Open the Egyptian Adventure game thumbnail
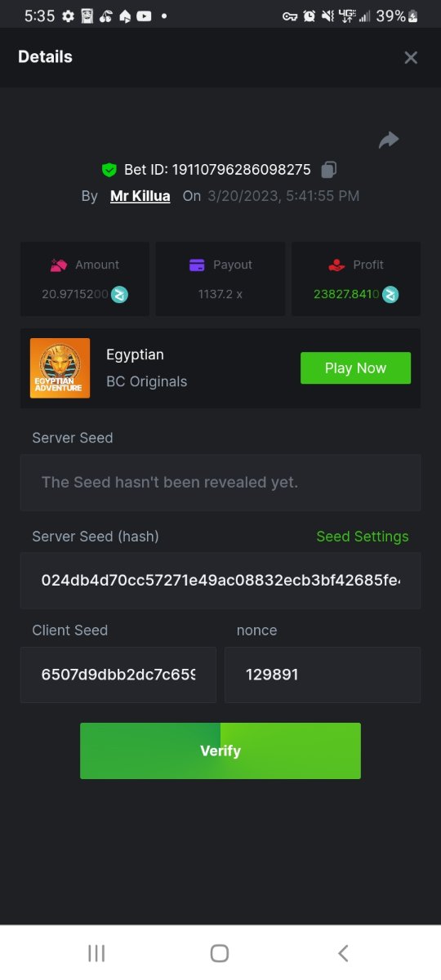This screenshot has width=441, height=980. coord(60,368)
